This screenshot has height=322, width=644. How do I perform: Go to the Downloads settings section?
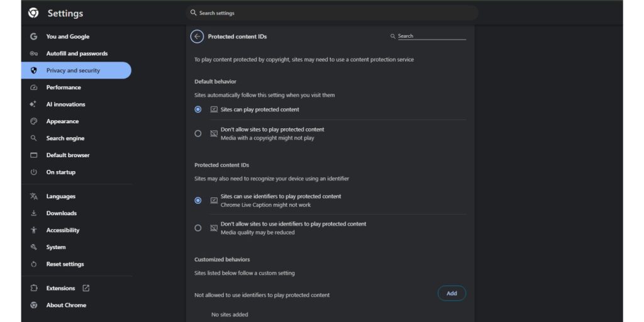coord(61,213)
